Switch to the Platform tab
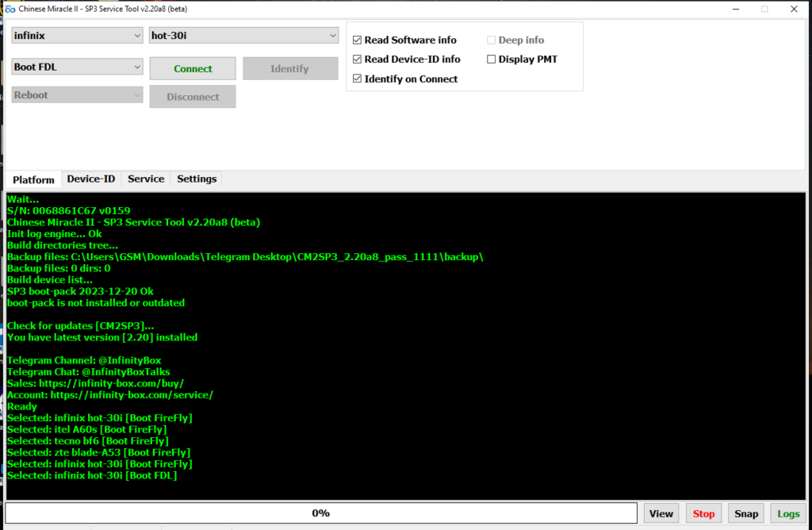812x530 pixels. point(33,180)
